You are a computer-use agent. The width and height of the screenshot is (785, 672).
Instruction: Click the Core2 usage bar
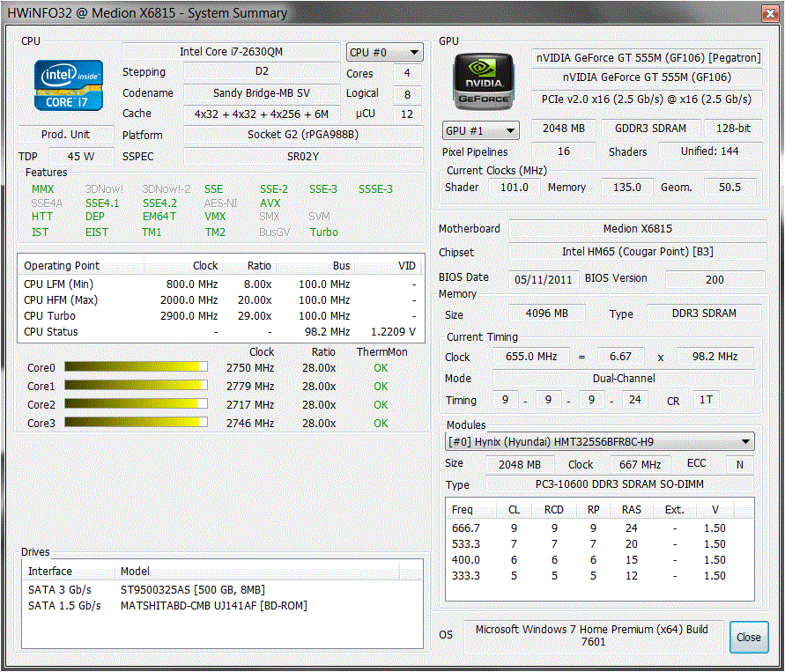(136, 404)
